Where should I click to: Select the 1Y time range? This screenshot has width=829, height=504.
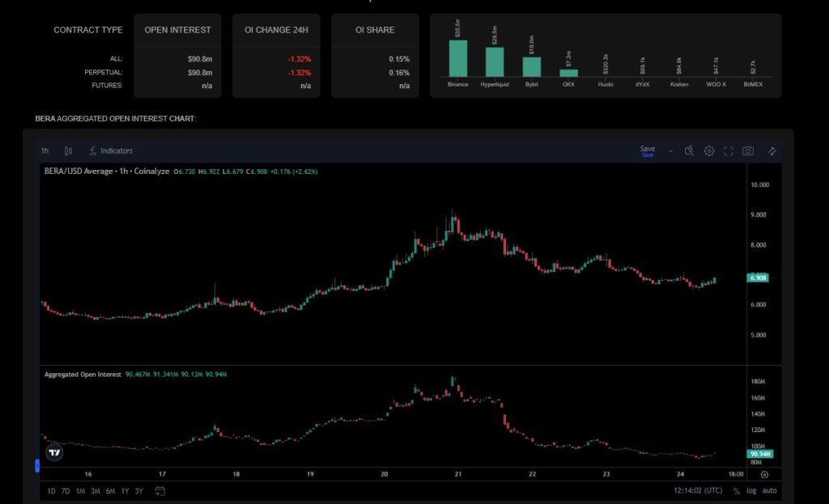pos(125,491)
